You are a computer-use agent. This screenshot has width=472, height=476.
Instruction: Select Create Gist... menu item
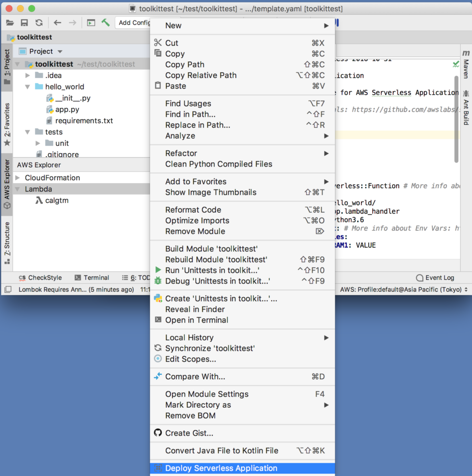(242, 433)
